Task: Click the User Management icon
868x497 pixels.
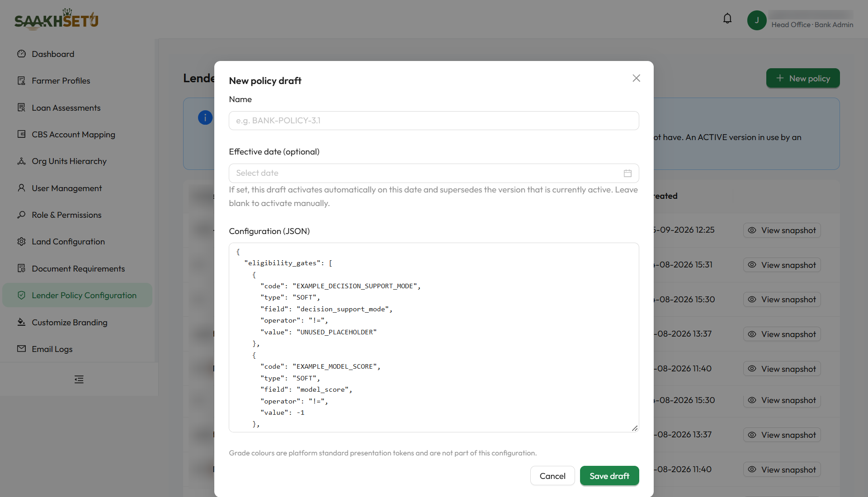Action: (x=21, y=188)
